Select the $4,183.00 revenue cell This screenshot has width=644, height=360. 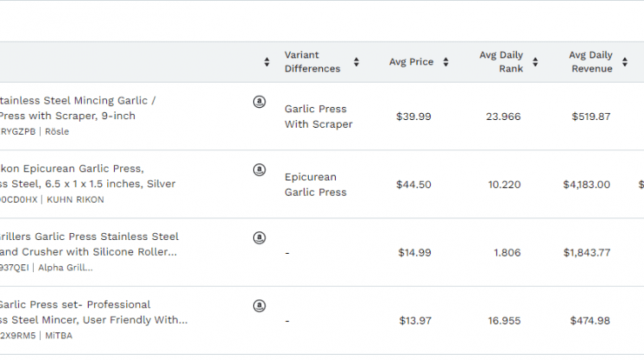coord(587,184)
